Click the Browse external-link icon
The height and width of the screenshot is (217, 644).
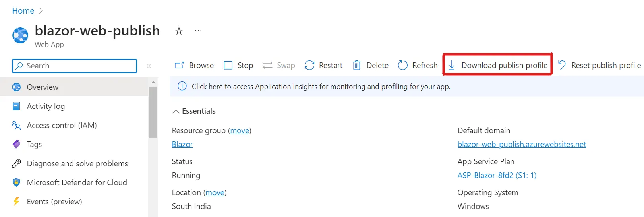tap(180, 65)
